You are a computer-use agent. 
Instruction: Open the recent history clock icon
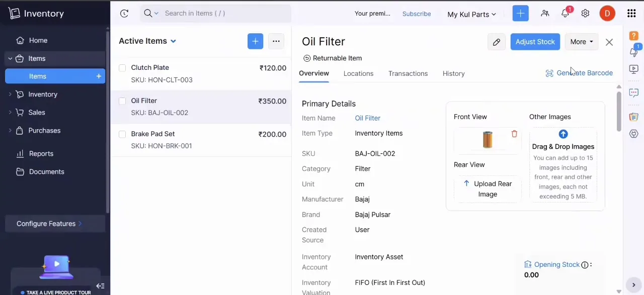[124, 14]
